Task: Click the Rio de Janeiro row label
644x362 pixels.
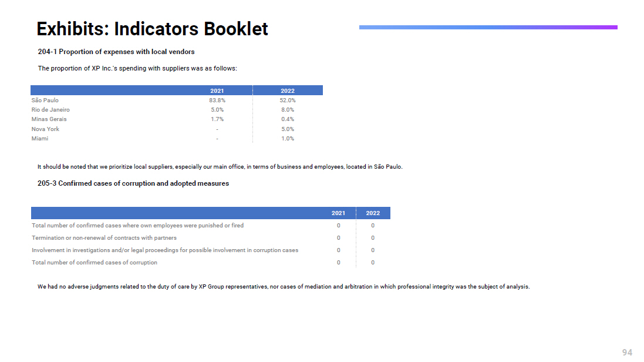Action: coord(50,110)
